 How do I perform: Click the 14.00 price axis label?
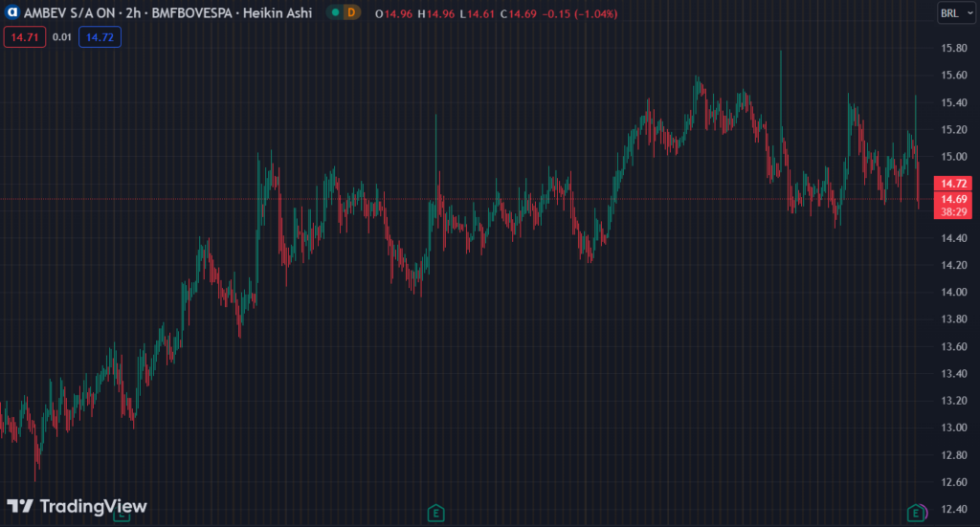[954, 293]
